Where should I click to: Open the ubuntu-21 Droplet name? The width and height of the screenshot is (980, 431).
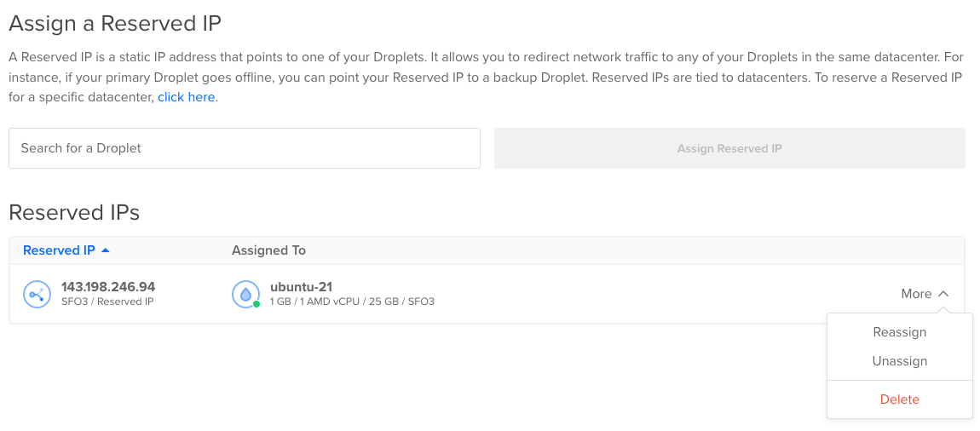click(x=302, y=287)
